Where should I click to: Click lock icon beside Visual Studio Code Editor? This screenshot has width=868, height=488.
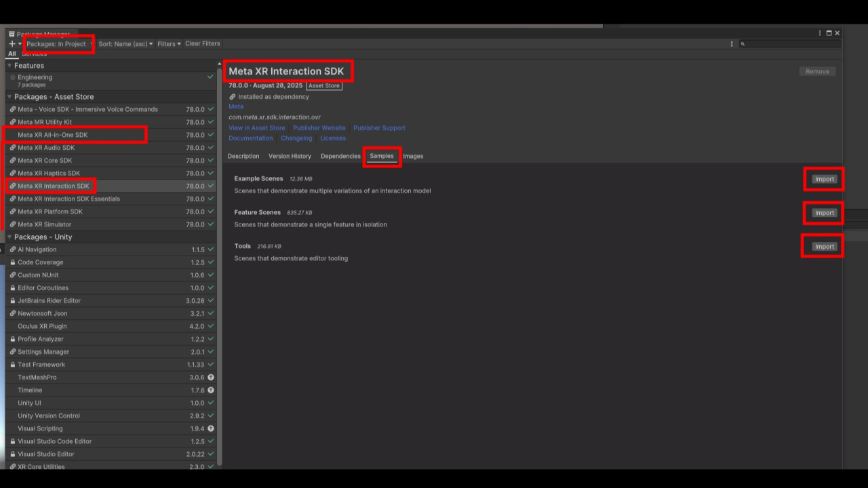pos(12,441)
